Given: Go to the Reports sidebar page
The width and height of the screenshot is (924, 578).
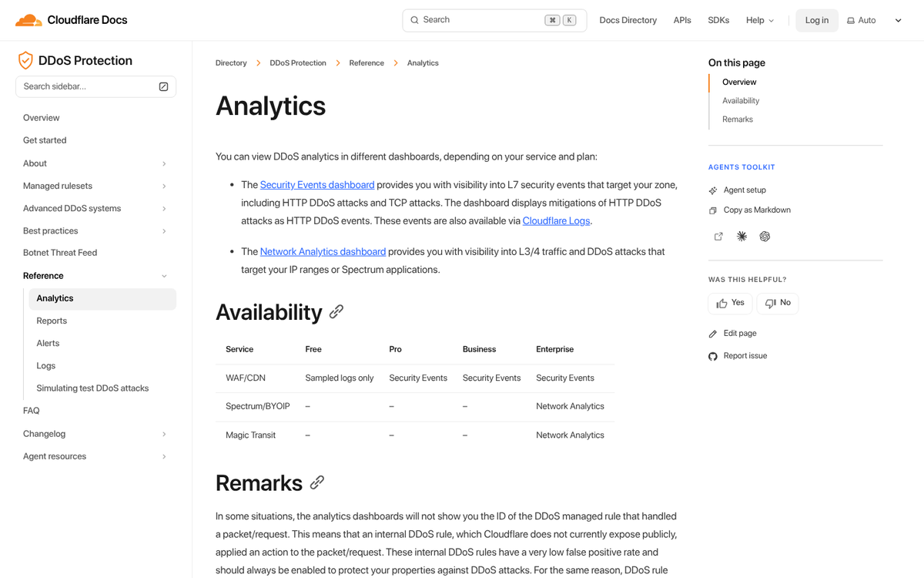Looking at the screenshot, I should (x=52, y=321).
